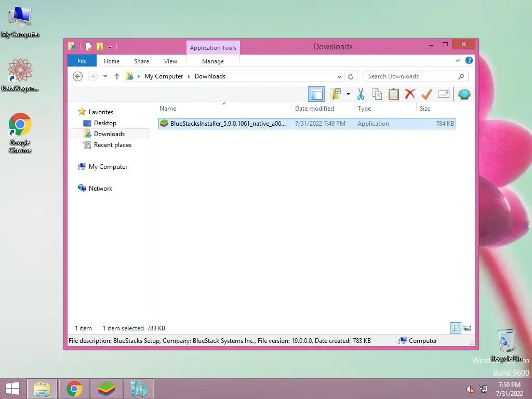Click the Paste clipboard toolbar icon
Image resolution: width=532 pixels, height=399 pixels.
point(394,94)
